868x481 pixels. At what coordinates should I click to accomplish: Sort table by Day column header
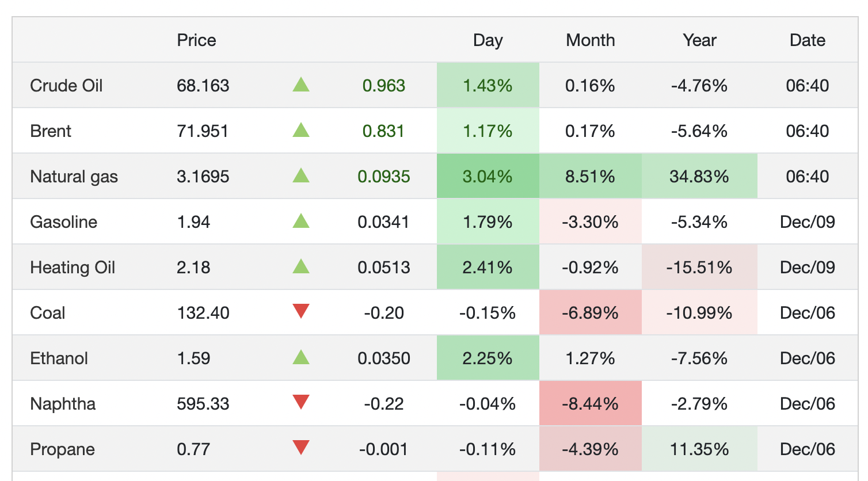[x=488, y=40]
